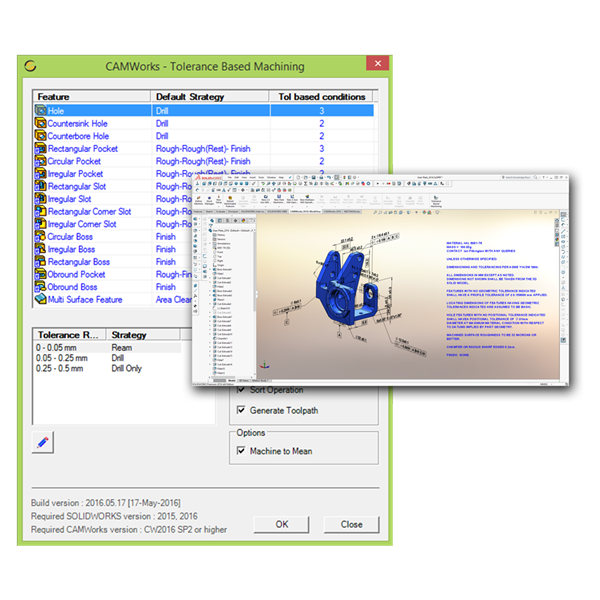This screenshot has width=600, height=600.
Task: Click the Irregular Boss feature icon
Action: [41, 249]
